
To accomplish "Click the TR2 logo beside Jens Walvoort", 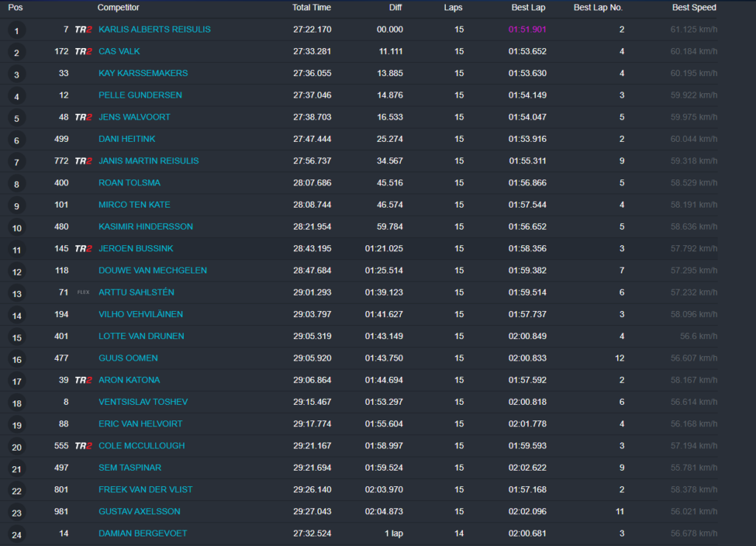I will click(83, 117).
